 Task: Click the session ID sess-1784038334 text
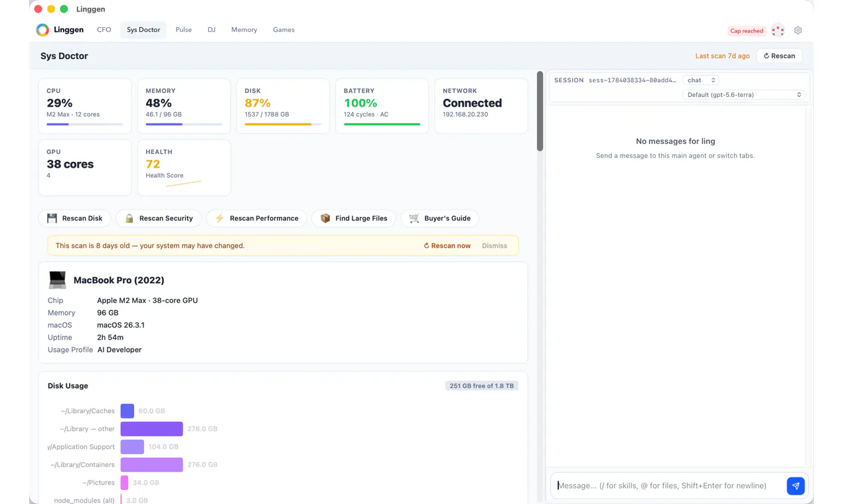tap(633, 80)
